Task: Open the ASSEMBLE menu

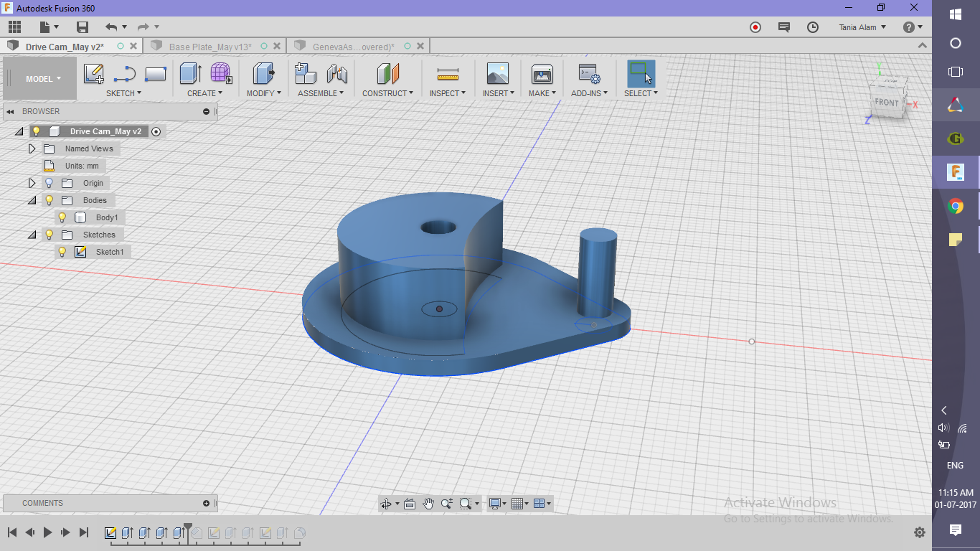Action: point(321,93)
